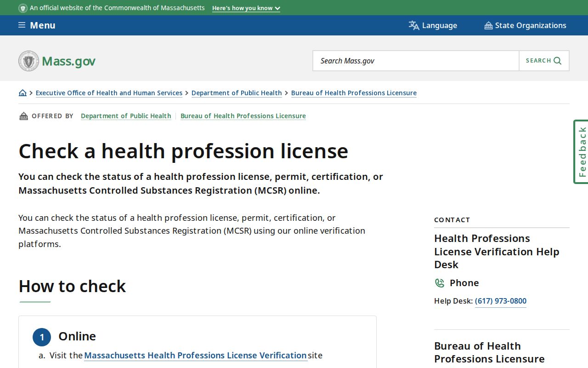588x368 pixels.
Task: Click the Language translate icon
Action: point(414,25)
